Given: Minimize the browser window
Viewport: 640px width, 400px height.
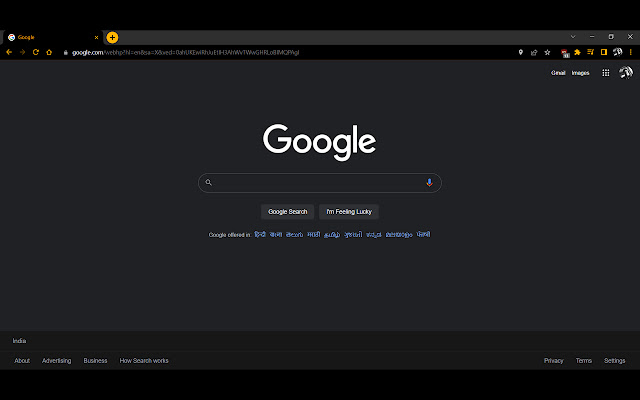Looking at the screenshot, I should [592, 37].
